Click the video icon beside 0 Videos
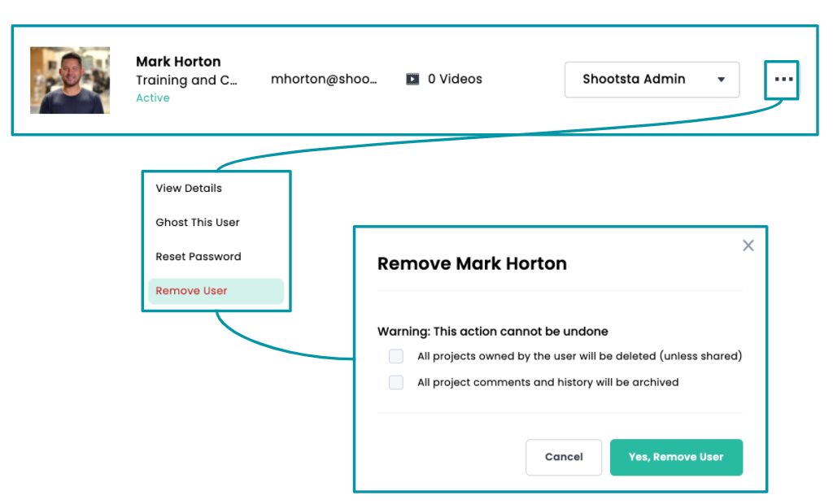The image size is (833, 504). pos(413,80)
